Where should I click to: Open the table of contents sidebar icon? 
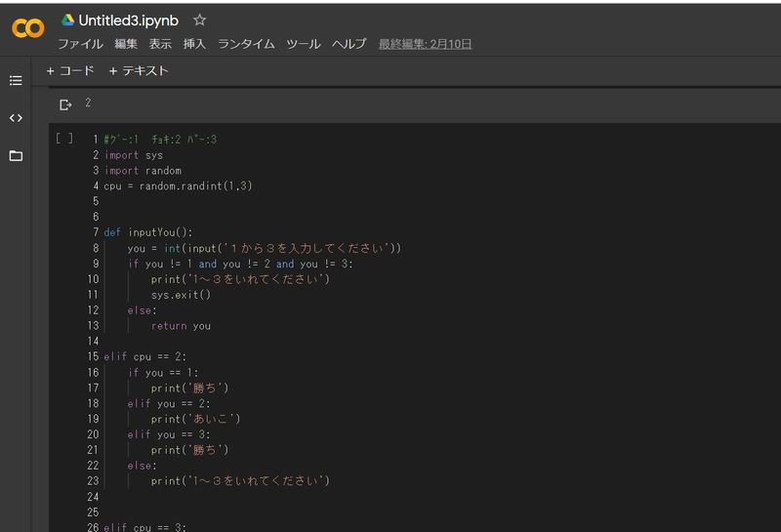[16, 80]
